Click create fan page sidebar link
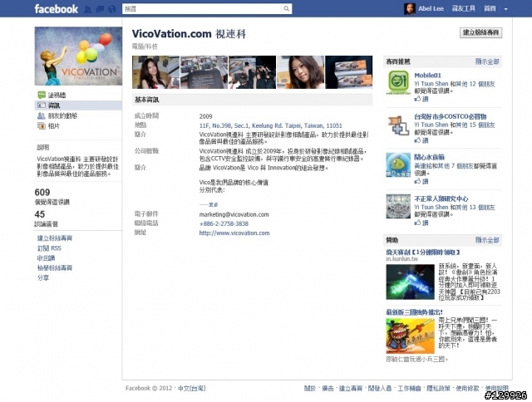Image resolution: width=532 pixels, height=402 pixels. click(55, 238)
